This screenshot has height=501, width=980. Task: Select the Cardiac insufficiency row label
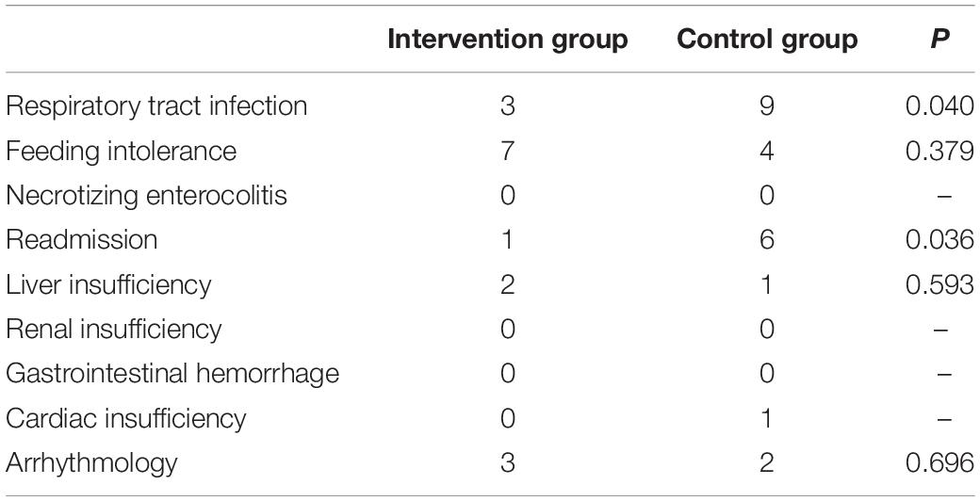pos(125,418)
